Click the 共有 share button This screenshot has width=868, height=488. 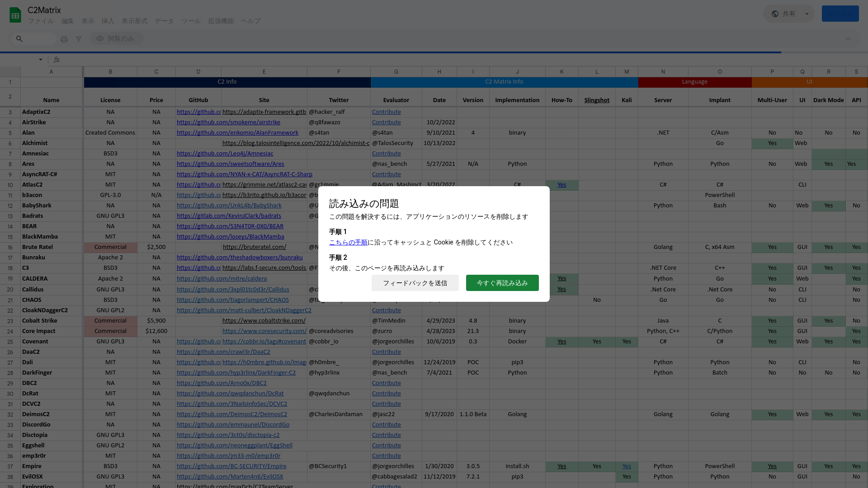click(783, 14)
